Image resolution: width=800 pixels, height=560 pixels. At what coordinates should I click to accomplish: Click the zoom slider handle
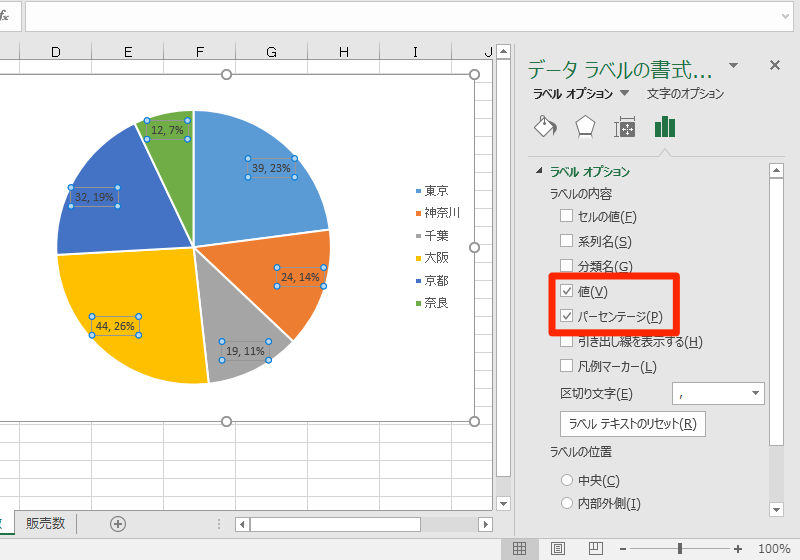[x=680, y=549]
